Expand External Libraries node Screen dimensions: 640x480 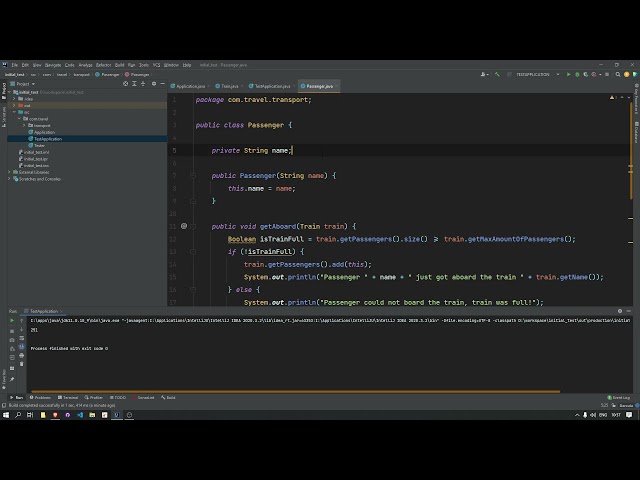coord(9,172)
